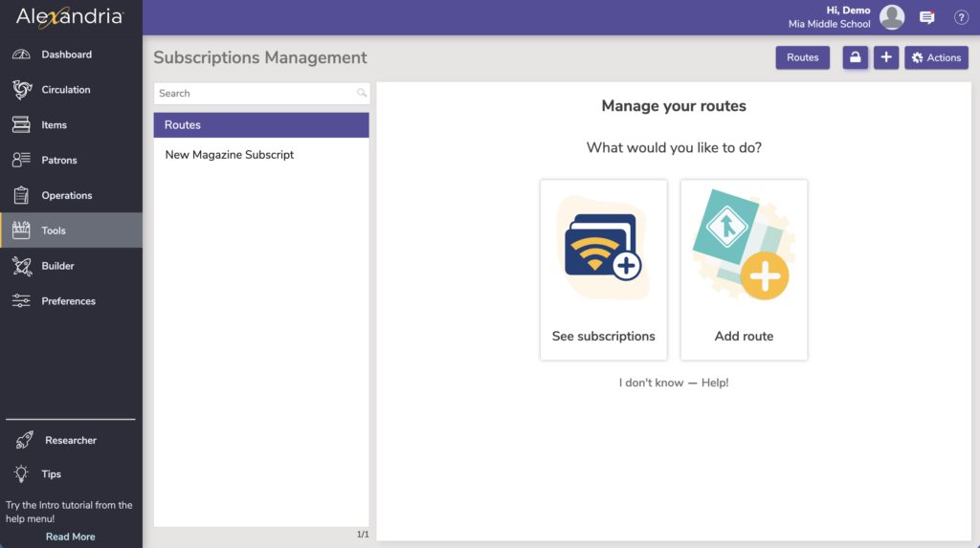Open Dashboard from the sidebar

coord(66,55)
